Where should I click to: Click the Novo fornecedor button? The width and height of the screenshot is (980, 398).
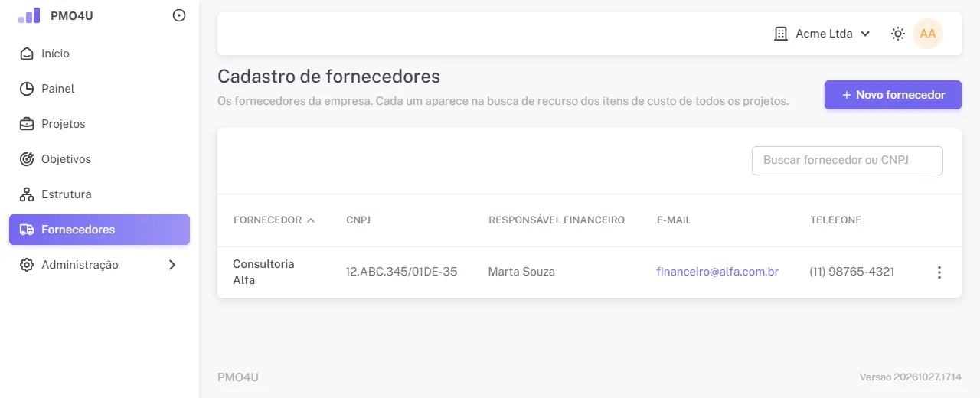tap(893, 95)
